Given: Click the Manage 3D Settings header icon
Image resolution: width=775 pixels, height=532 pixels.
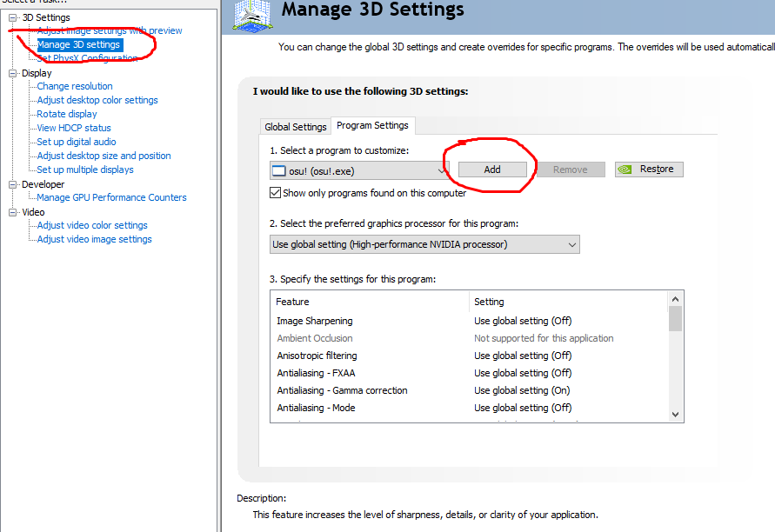Looking at the screenshot, I should coord(253,16).
